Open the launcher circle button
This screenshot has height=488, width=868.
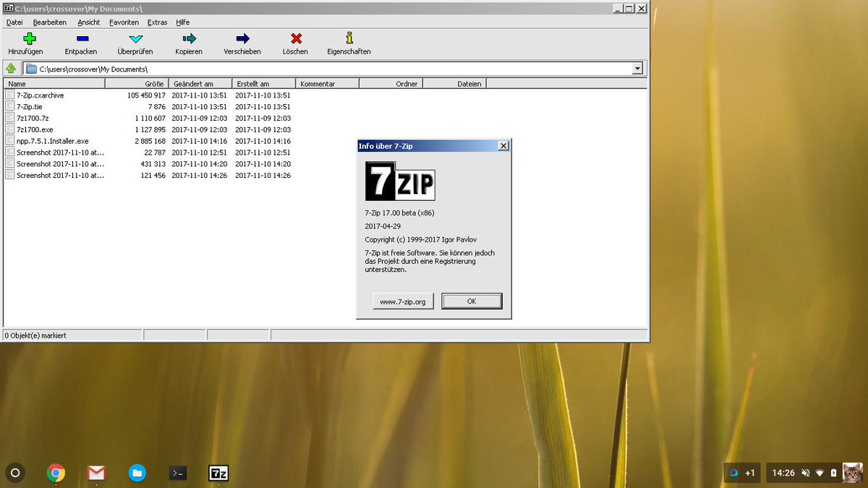click(x=15, y=474)
